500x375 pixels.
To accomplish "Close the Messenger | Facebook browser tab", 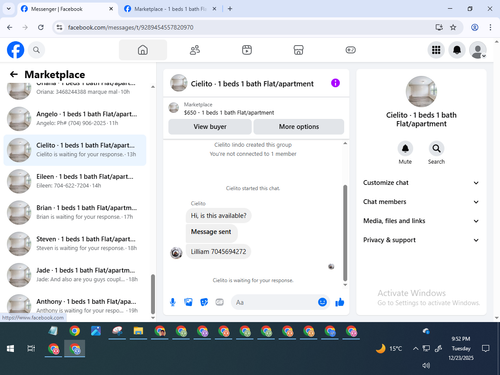I will (x=111, y=9).
